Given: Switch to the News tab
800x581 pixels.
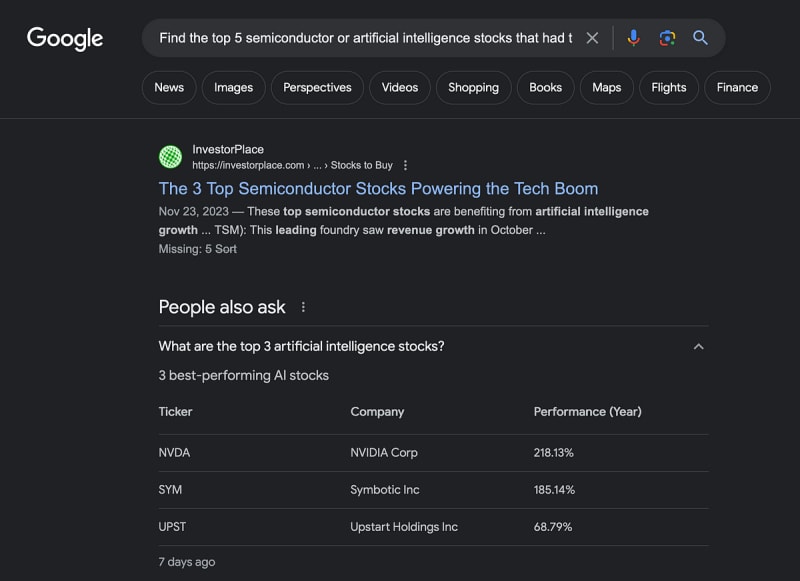Looking at the screenshot, I should pos(169,88).
